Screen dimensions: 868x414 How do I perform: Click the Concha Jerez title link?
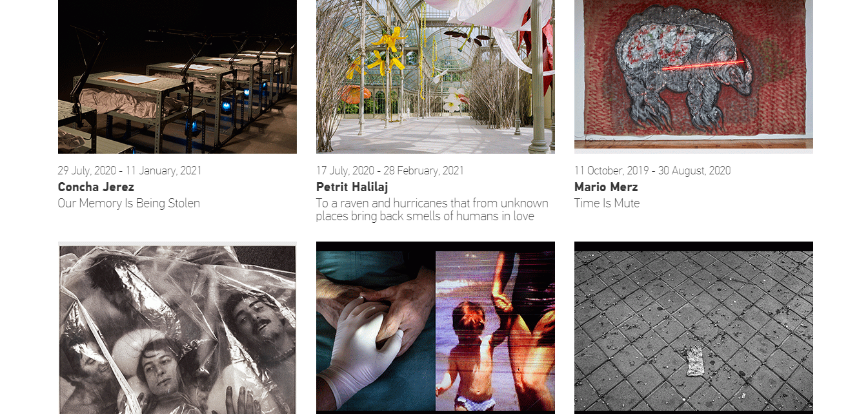tap(96, 187)
